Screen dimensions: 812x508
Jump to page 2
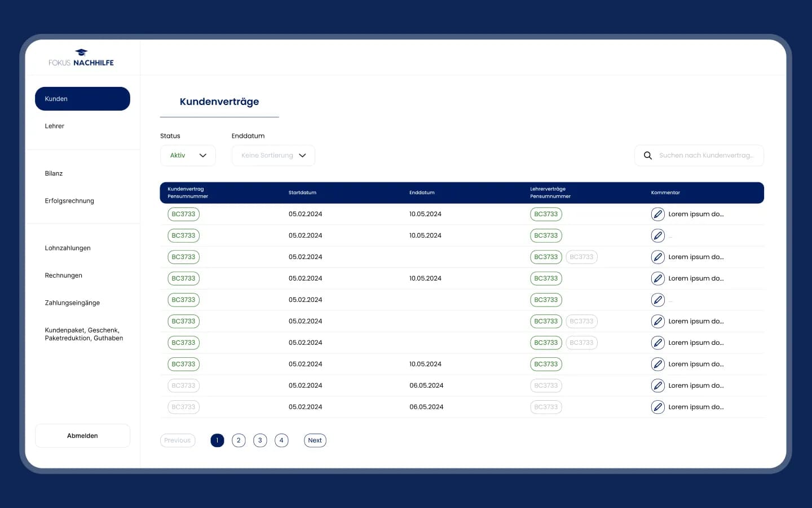click(x=239, y=441)
